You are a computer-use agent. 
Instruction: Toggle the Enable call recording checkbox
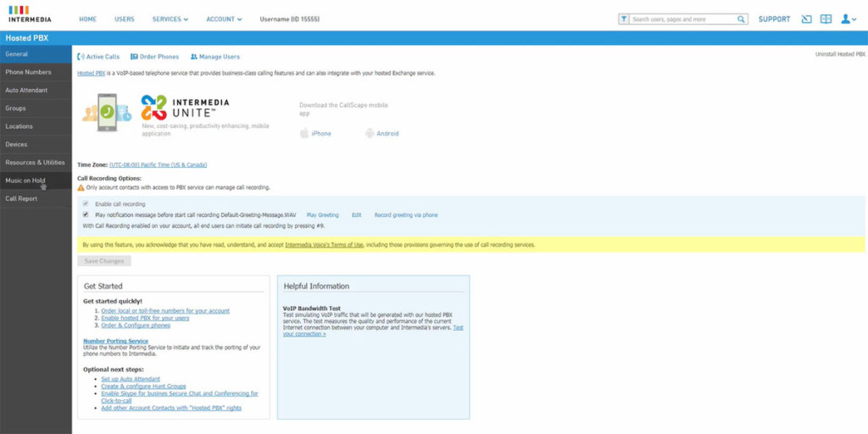click(86, 204)
